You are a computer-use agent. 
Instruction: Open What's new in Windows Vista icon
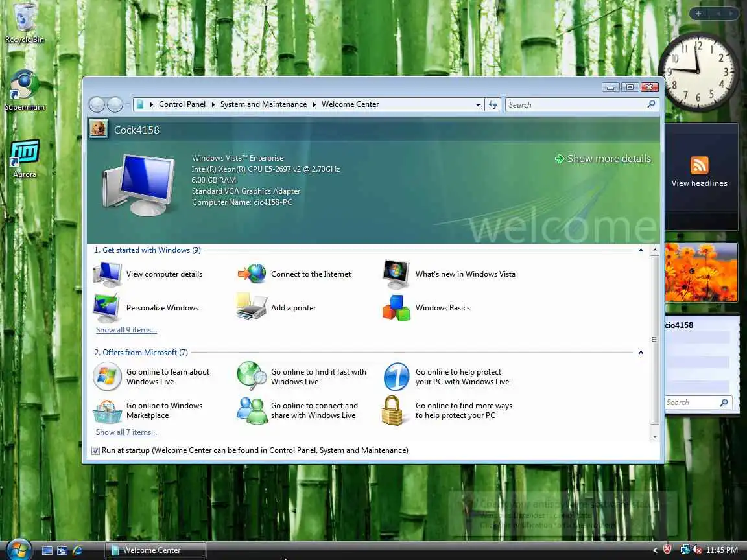pos(396,274)
